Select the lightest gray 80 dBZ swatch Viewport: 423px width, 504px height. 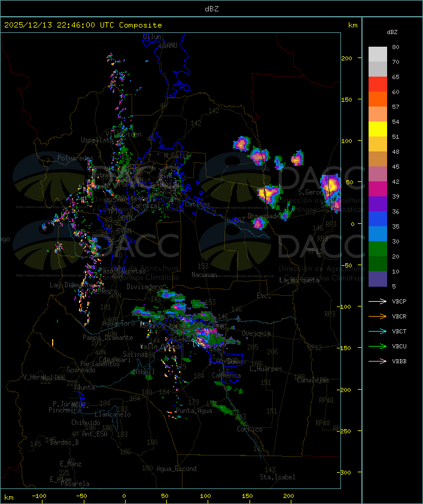[x=378, y=54]
